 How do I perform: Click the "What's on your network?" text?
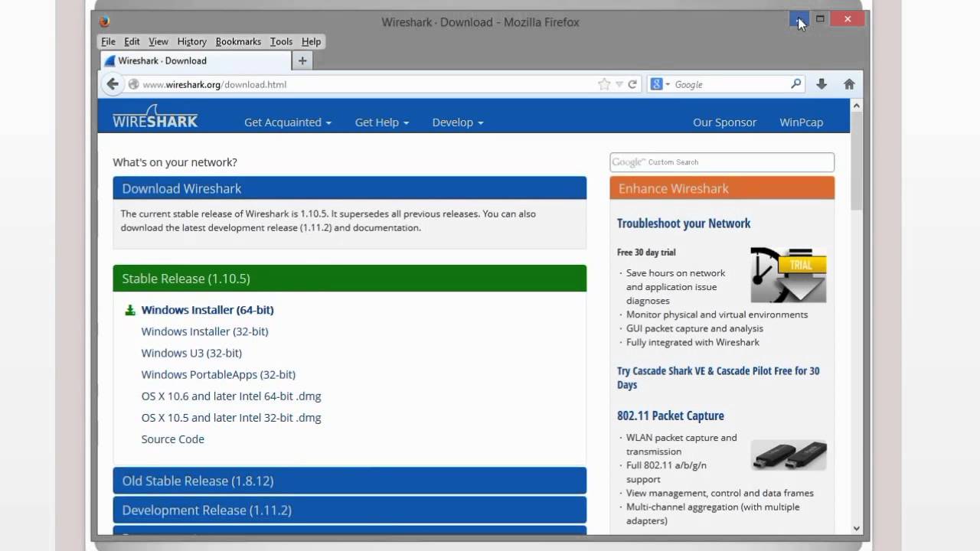click(x=175, y=162)
